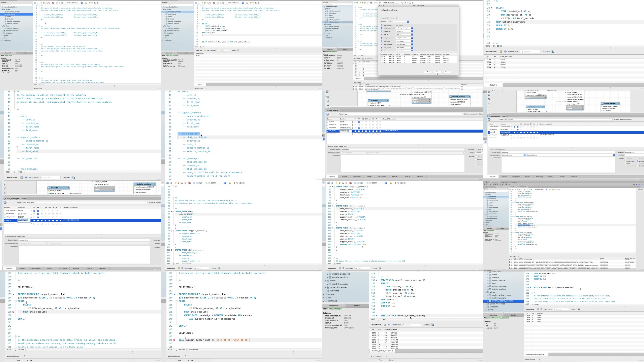644x362 pixels.
Task: Open Foreign Keys tab in user table editor
Action: 357,176
